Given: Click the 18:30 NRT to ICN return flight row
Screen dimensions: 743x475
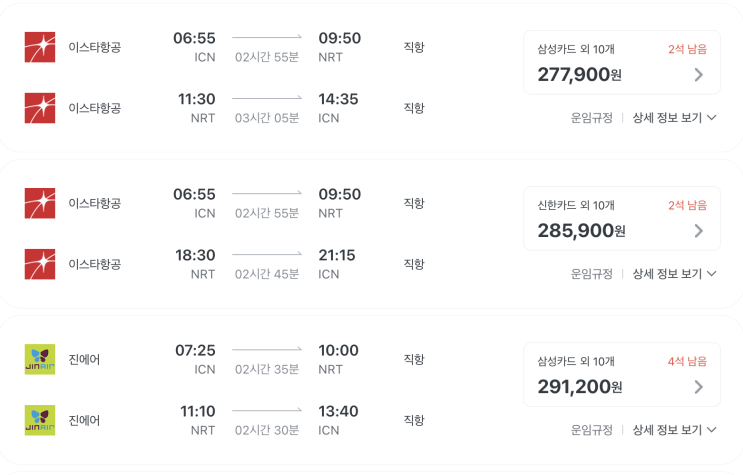Looking at the screenshot, I should (266, 264).
